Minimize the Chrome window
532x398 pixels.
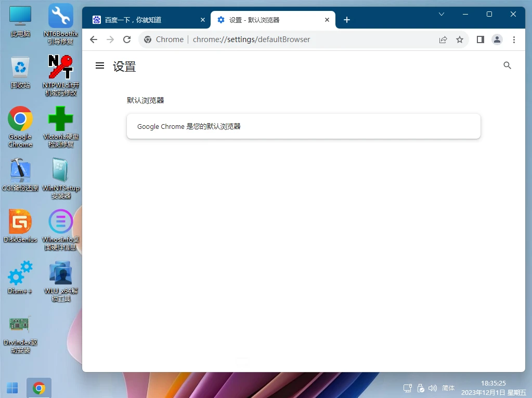coord(465,14)
